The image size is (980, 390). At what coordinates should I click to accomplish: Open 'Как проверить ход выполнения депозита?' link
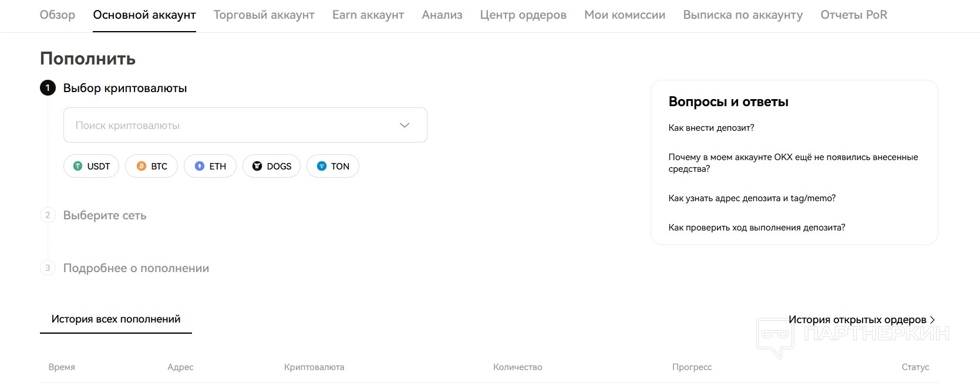756,228
